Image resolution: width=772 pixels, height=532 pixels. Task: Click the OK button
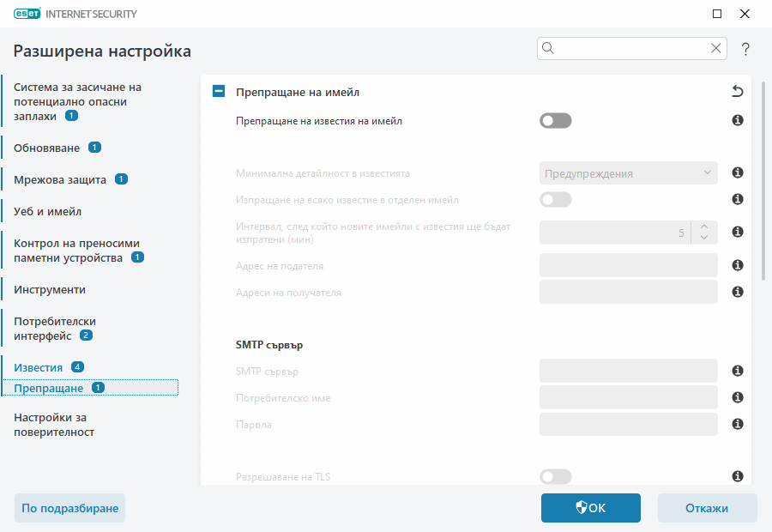coord(590,508)
